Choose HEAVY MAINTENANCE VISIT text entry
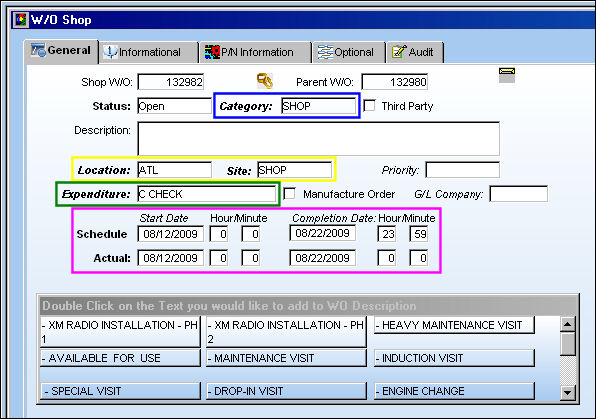The width and height of the screenshot is (596, 419). 454,325
